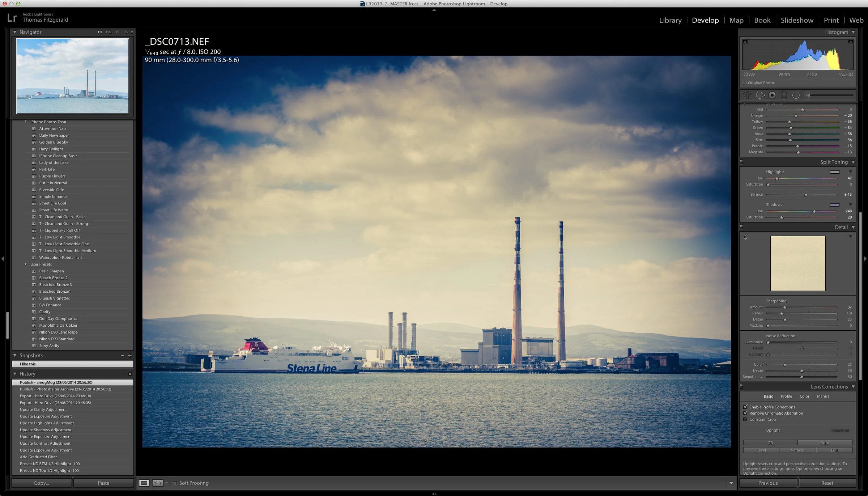
Task: Enable the Constrain Crop checkbox
Action: [745, 419]
